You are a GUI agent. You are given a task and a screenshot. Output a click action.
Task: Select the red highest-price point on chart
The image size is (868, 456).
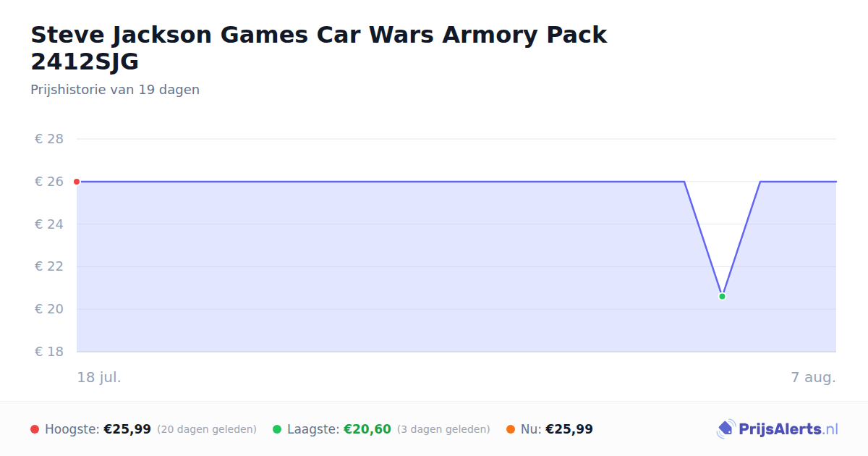click(77, 182)
